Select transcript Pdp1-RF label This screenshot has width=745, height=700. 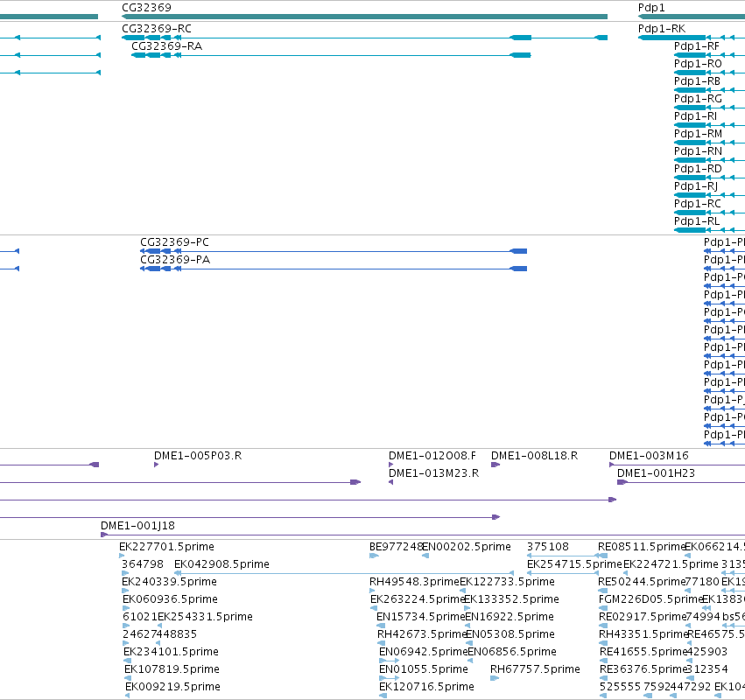pos(697,46)
